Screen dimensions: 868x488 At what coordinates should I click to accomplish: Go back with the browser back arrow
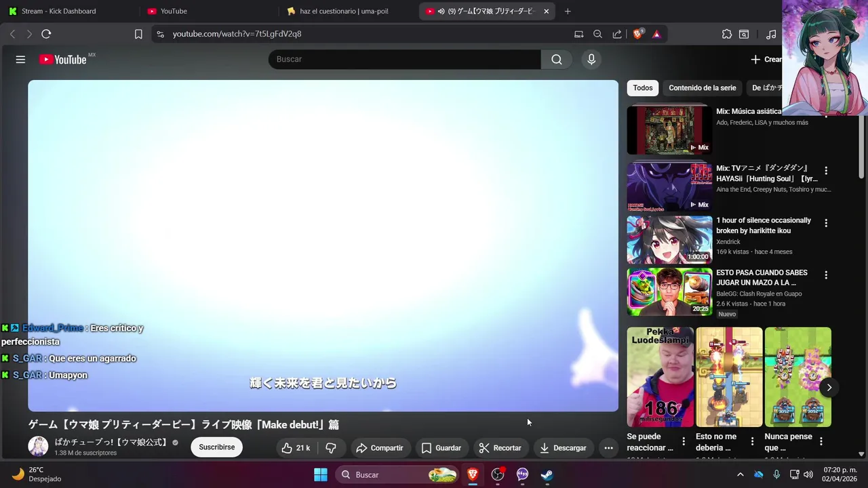pyautogui.click(x=12, y=34)
